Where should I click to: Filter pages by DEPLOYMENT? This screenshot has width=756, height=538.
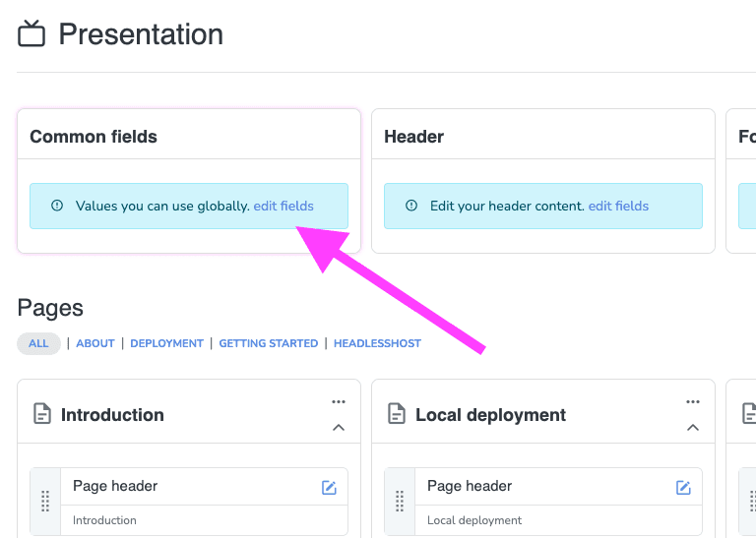[166, 343]
